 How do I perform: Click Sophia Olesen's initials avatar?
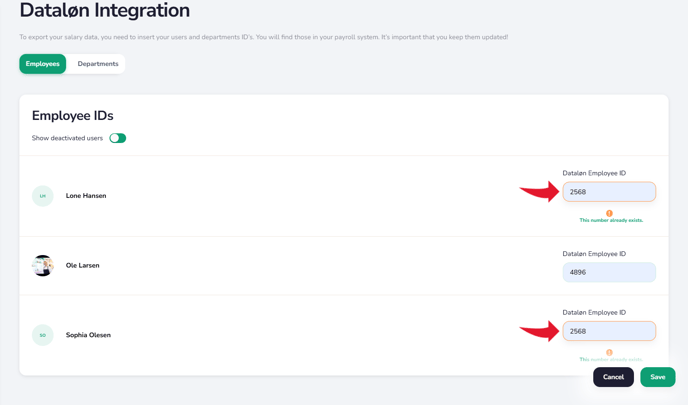[43, 335]
